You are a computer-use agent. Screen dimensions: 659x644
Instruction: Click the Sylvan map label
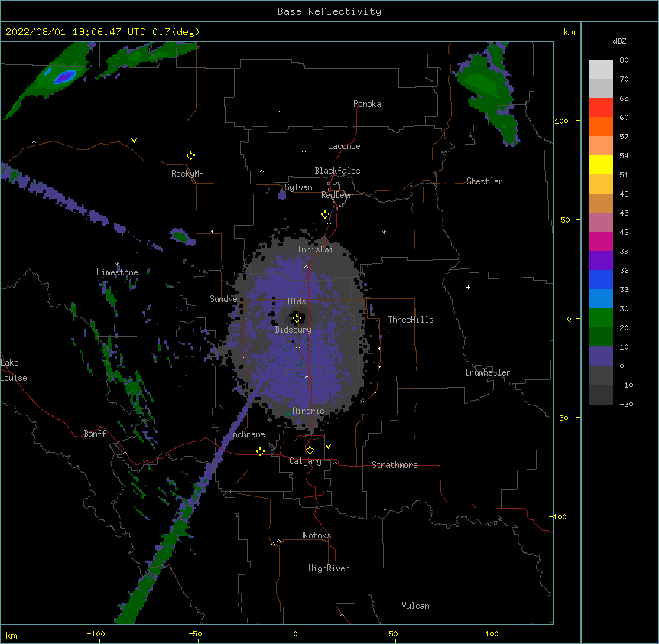point(298,187)
